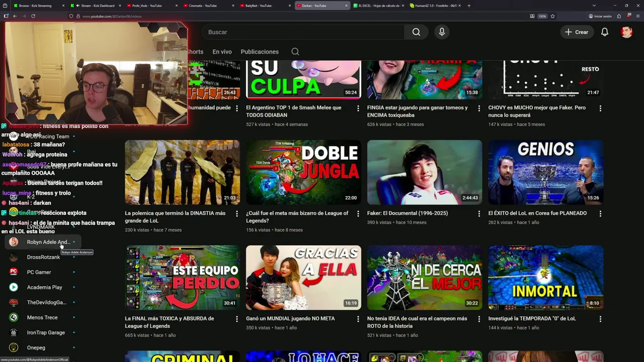Click the Onepeg channel avatar
The image size is (644, 362).
[x=14, y=347]
